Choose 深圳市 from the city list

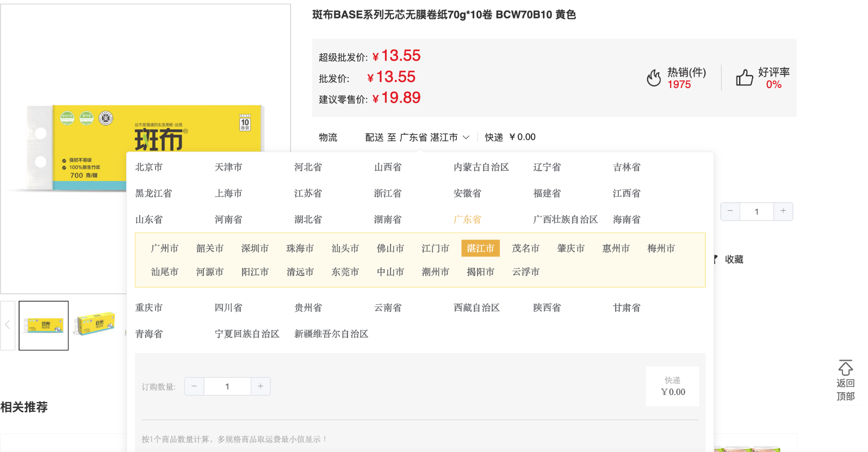pyautogui.click(x=255, y=248)
